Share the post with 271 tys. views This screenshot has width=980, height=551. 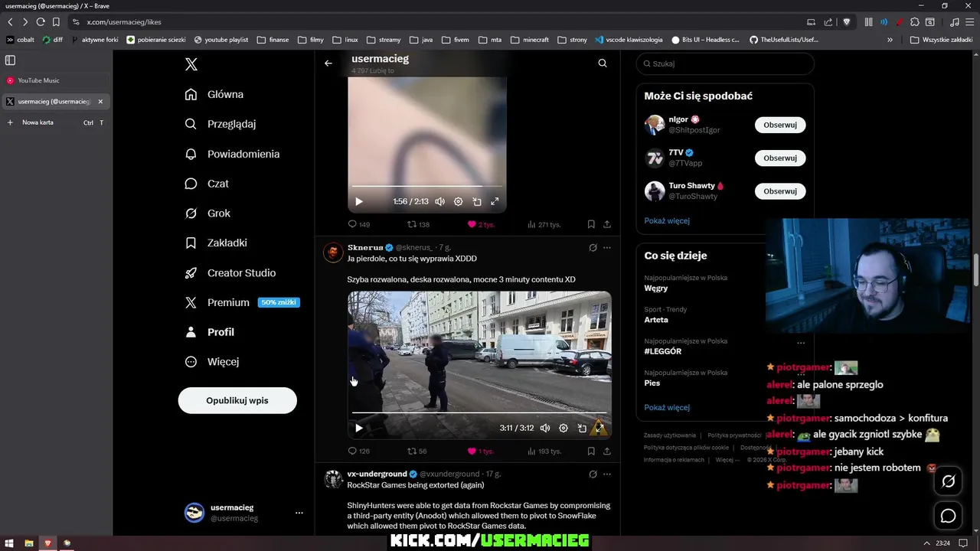[607, 224]
